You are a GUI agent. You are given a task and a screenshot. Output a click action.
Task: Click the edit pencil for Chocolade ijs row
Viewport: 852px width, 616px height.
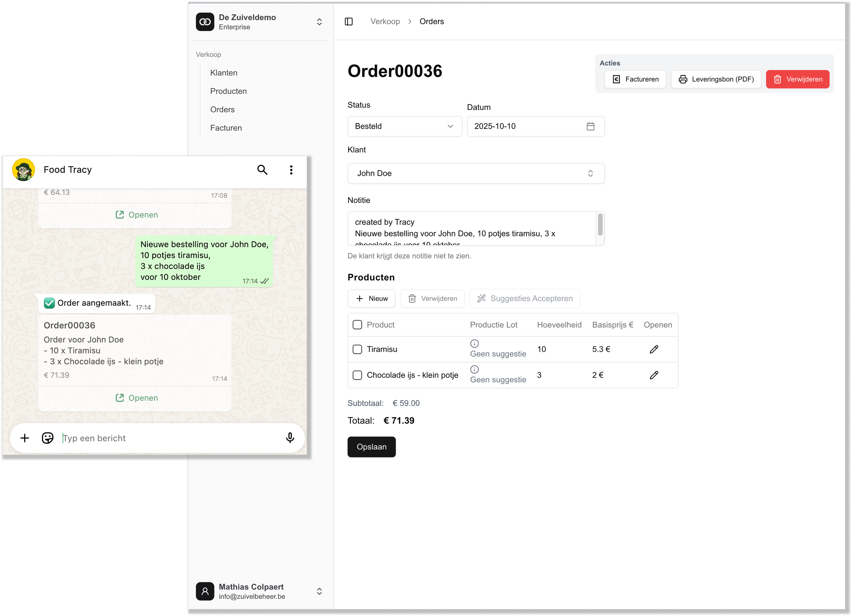click(x=654, y=375)
